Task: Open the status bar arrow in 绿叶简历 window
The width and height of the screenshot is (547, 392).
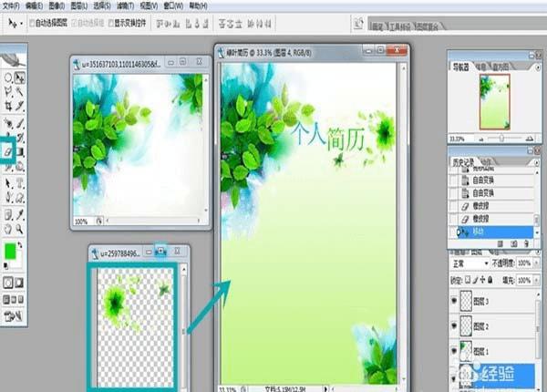Action: click(x=325, y=388)
